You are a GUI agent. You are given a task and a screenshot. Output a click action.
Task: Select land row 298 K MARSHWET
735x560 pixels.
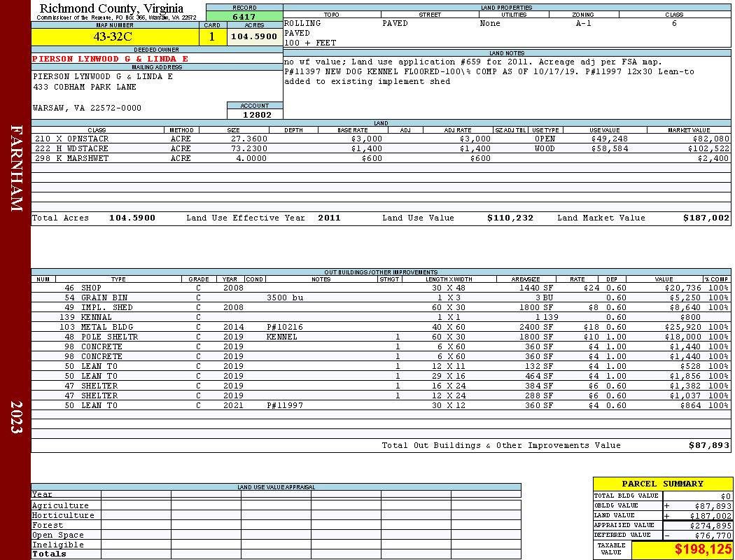click(x=381, y=158)
